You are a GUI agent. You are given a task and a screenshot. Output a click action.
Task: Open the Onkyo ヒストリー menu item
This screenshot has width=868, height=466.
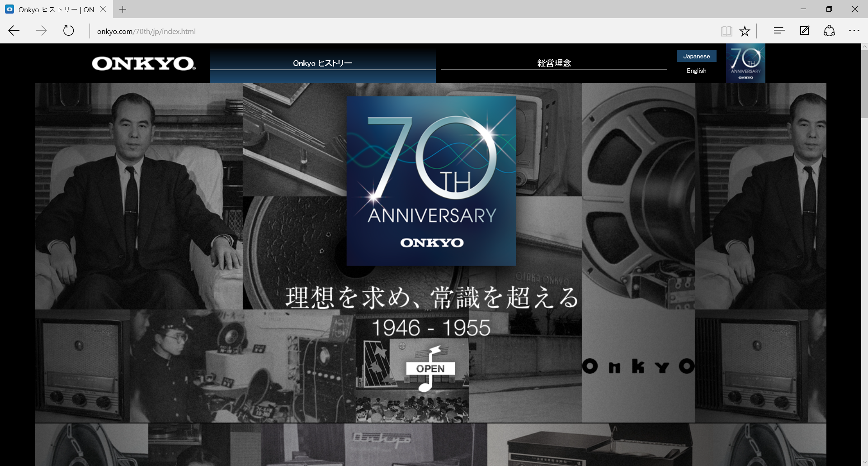(x=323, y=63)
